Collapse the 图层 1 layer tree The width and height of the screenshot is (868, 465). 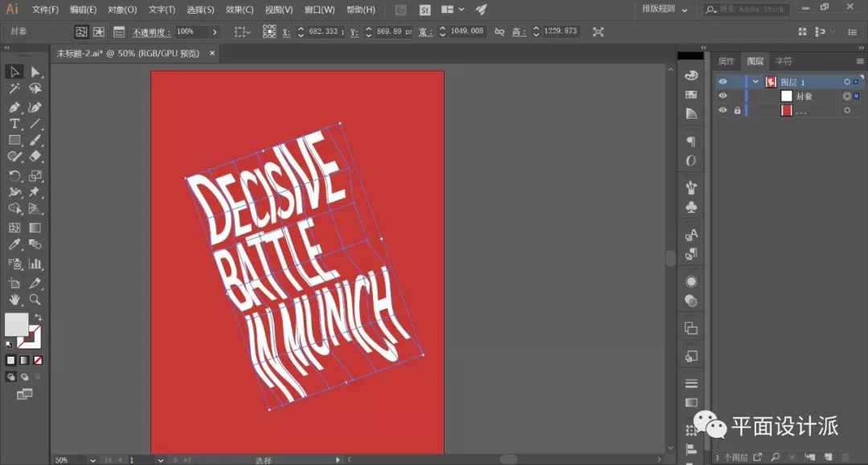point(755,82)
